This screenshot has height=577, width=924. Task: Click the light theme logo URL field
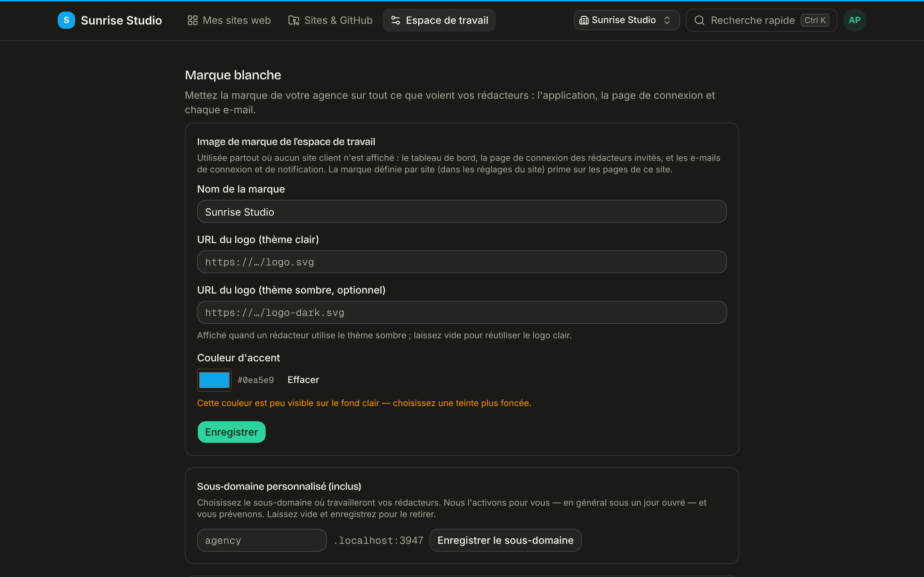(x=462, y=262)
